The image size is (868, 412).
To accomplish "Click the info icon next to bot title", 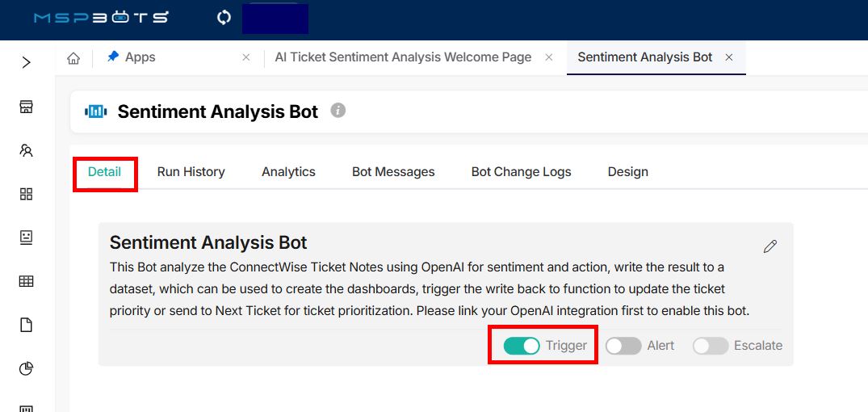I will click(x=338, y=111).
